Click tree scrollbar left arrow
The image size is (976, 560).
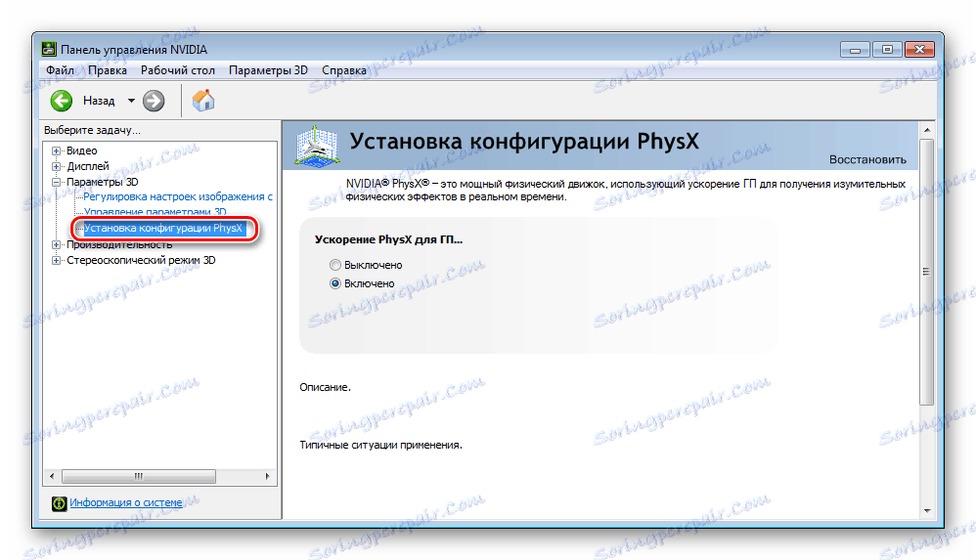coord(52,476)
